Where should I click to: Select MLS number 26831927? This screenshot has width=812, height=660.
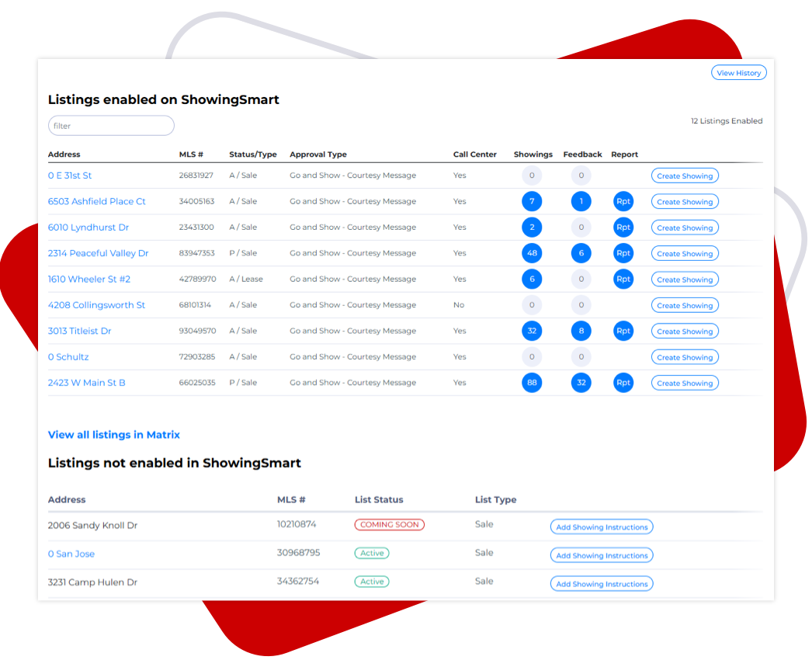[196, 175]
